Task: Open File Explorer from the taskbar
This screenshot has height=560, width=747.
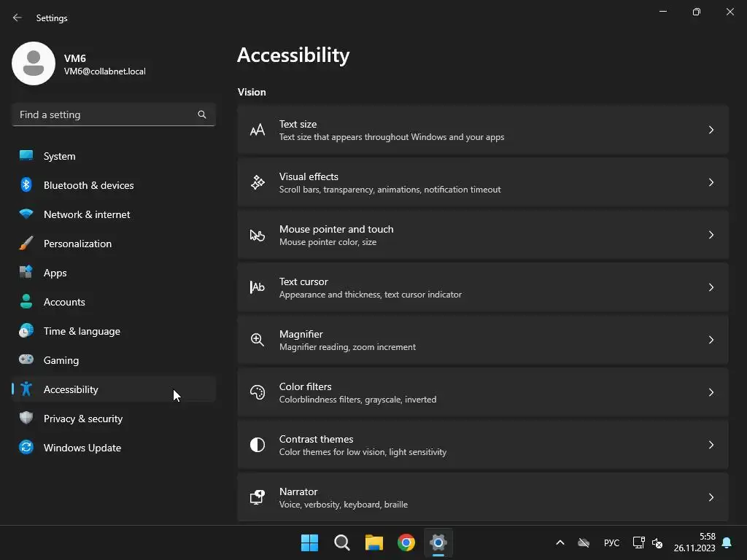Action: click(x=374, y=542)
